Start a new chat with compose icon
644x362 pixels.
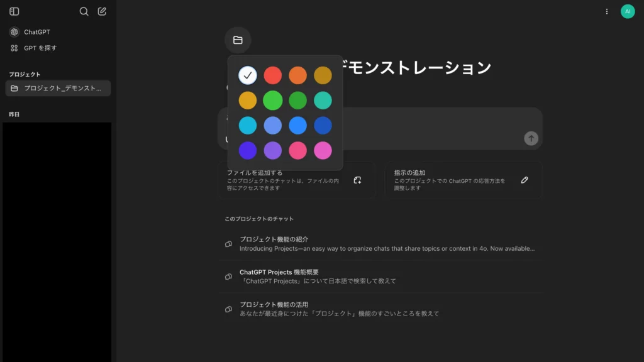click(102, 11)
